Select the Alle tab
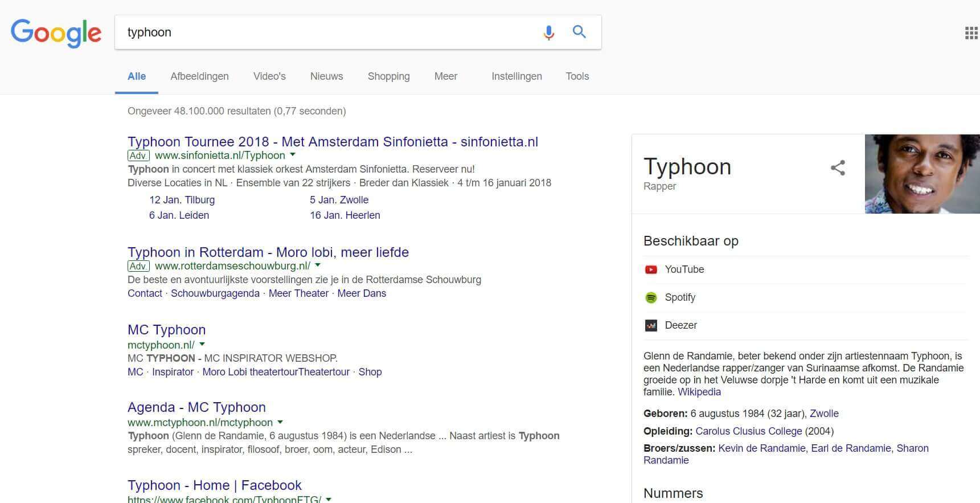Screen dimensions: 980x503 pos(137,76)
